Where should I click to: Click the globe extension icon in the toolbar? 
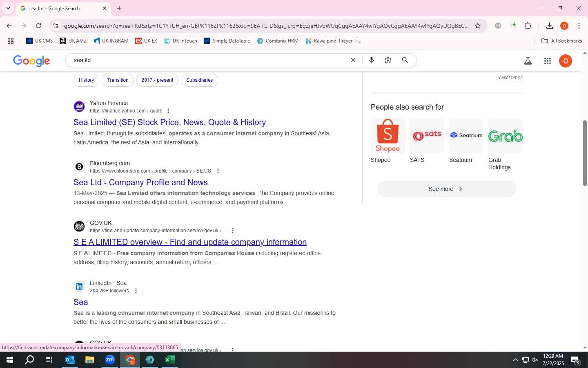coord(498,26)
